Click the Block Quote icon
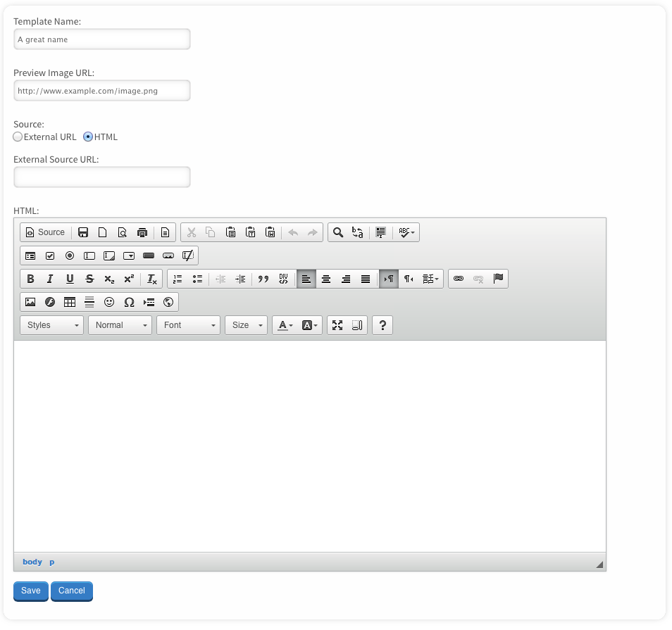672x630 pixels. tap(263, 279)
